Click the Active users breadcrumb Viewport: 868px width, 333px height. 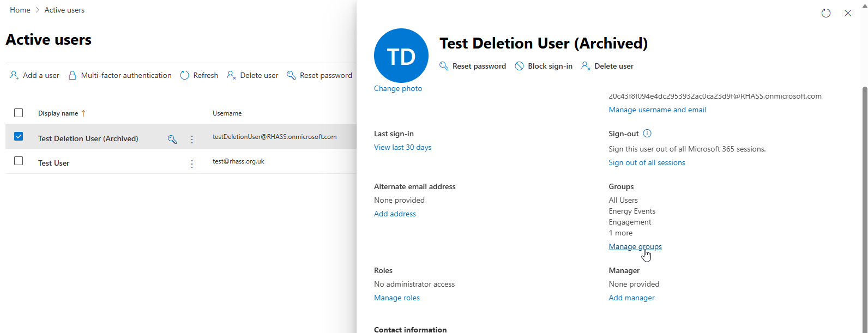tap(64, 10)
